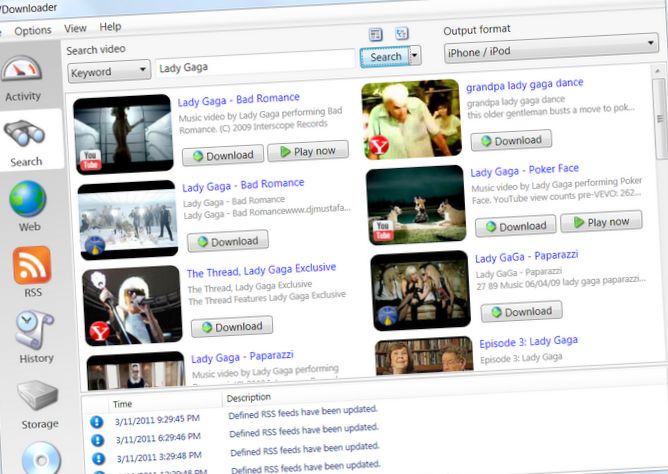
Task: Download Lady Gaga - Poker Face
Action: click(516, 226)
